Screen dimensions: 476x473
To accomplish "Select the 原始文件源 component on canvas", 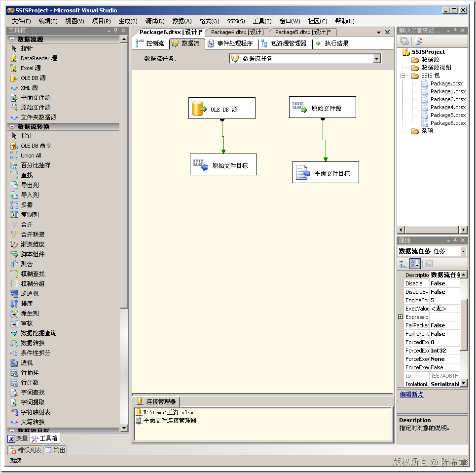I will 323,107.
